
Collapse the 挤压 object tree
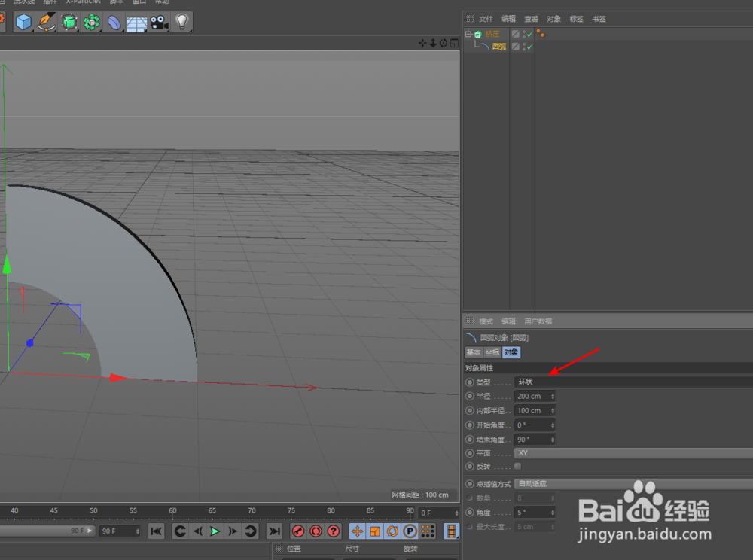(x=468, y=34)
